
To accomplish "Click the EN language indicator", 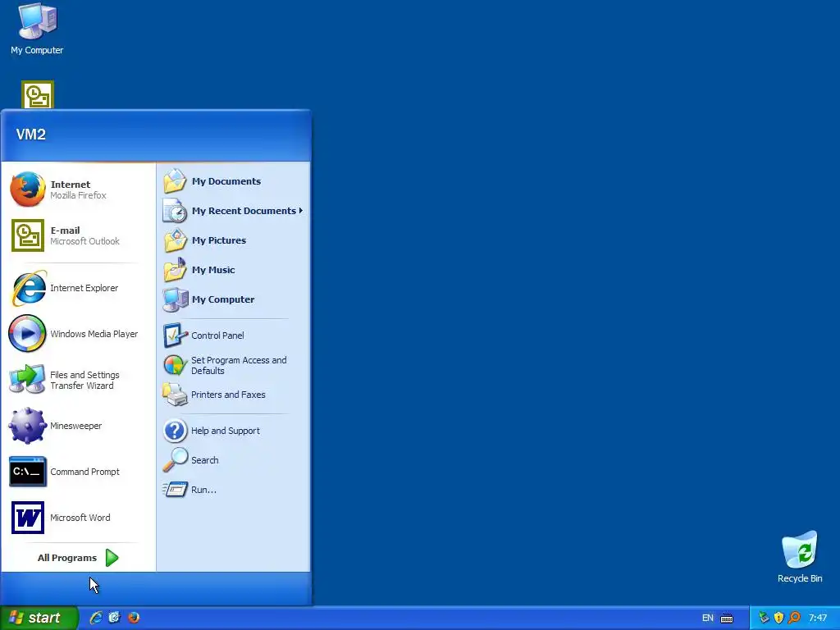I will pyautogui.click(x=708, y=618).
